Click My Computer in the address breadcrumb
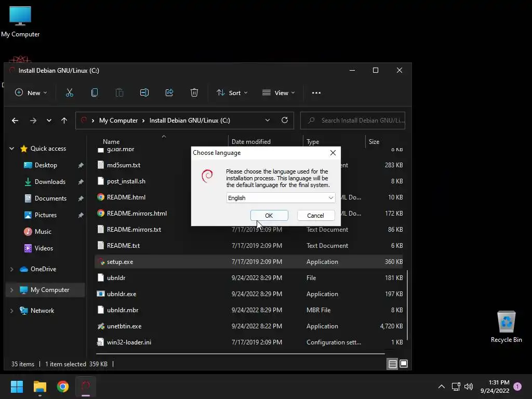The width and height of the screenshot is (532, 399). tap(118, 121)
